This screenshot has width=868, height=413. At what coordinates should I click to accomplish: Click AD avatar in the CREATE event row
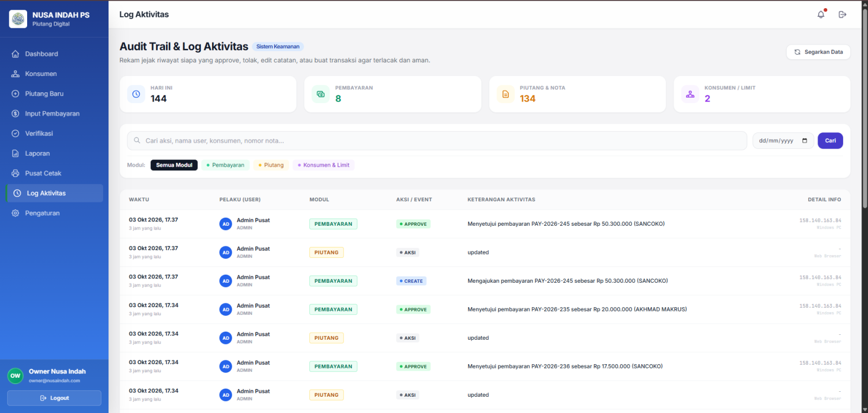pos(226,281)
